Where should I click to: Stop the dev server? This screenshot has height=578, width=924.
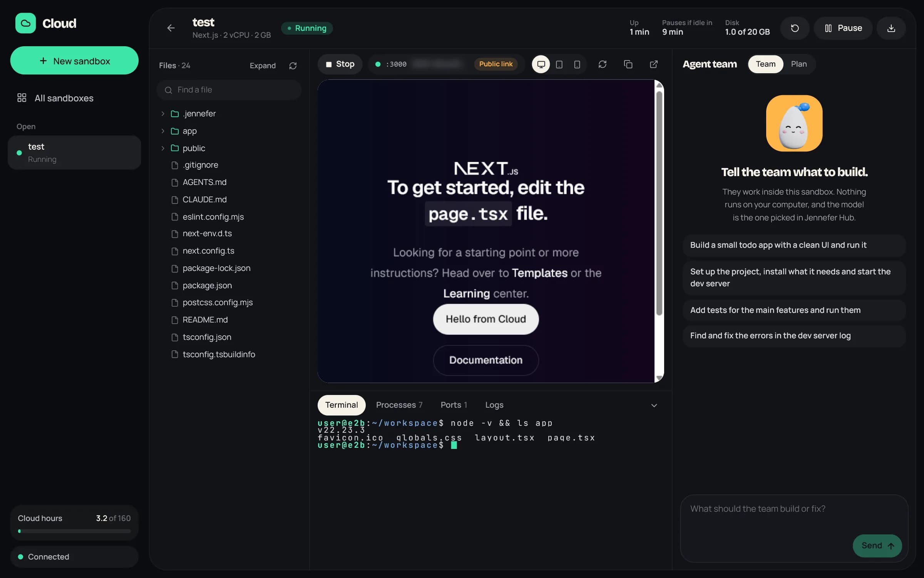(x=340, y=64)
